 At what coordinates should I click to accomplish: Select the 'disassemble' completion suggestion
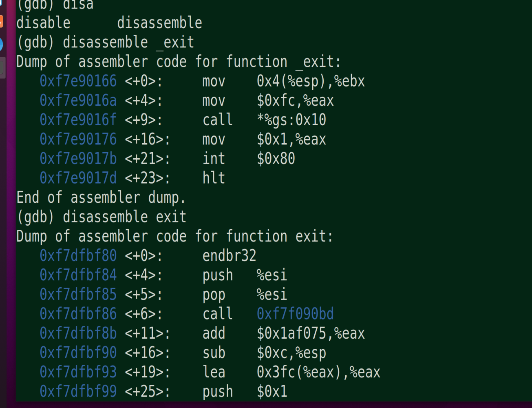pos(159,23)
